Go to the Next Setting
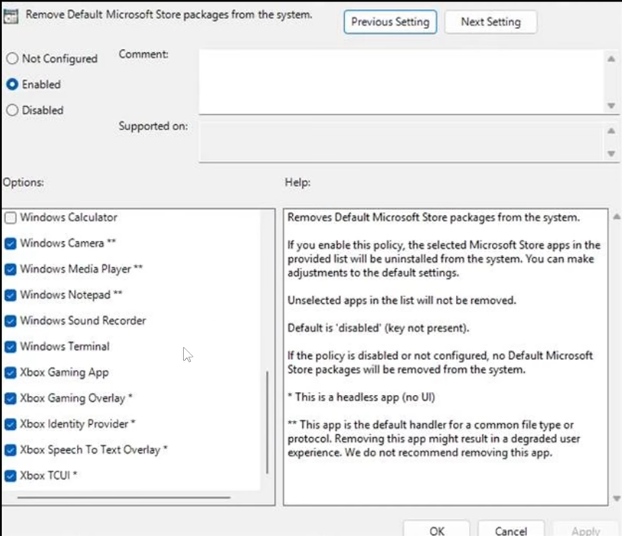622x536 pixels. (x=491, y=22)
